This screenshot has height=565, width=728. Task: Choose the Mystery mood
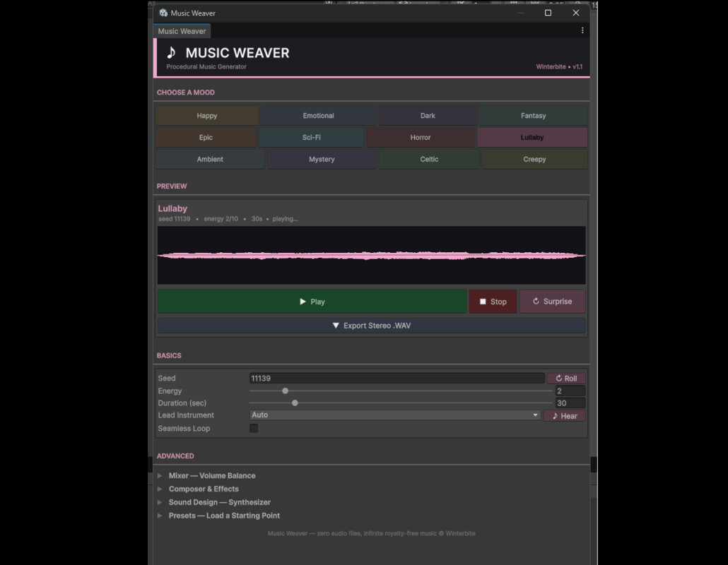(322, 159)
